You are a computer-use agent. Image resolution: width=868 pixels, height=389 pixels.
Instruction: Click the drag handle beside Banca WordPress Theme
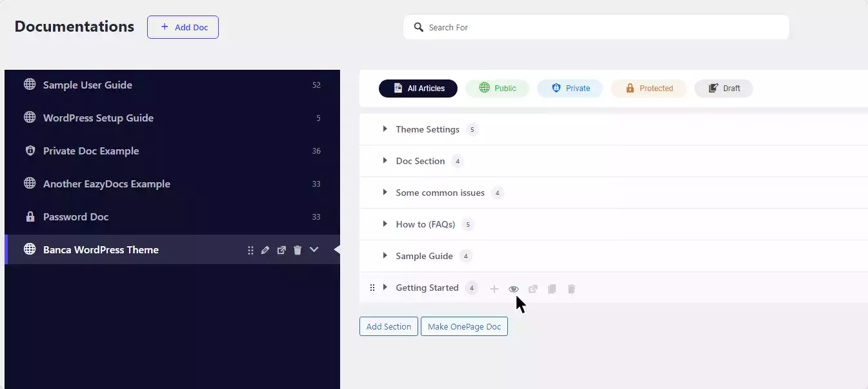250,249
